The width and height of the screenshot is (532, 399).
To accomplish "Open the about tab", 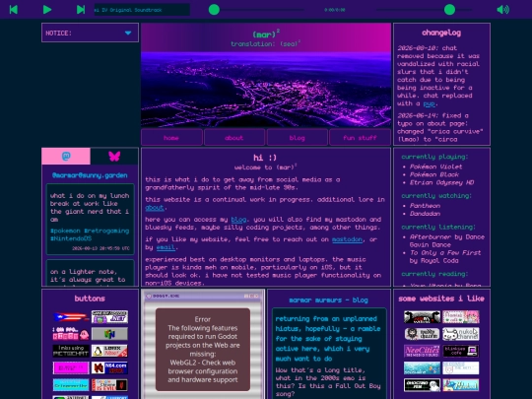I will (234, 137).
